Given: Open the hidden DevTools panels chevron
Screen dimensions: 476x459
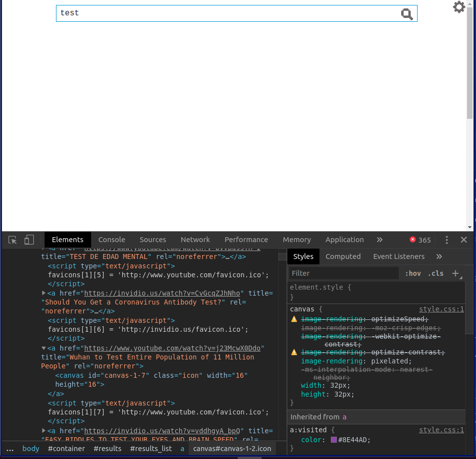Looking at the screenshot, I should 379,240.
